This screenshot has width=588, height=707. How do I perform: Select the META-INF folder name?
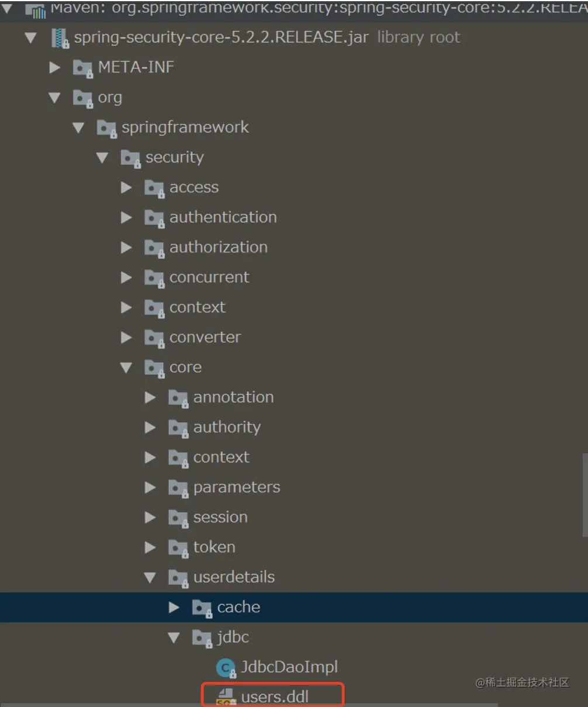(x=136, y=67)
